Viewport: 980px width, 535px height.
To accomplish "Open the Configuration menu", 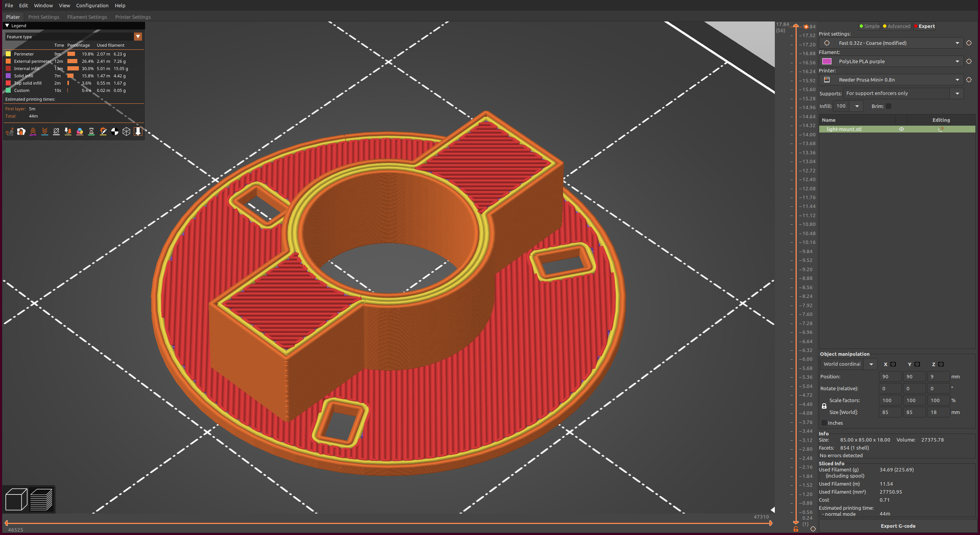I will (92, 5).
